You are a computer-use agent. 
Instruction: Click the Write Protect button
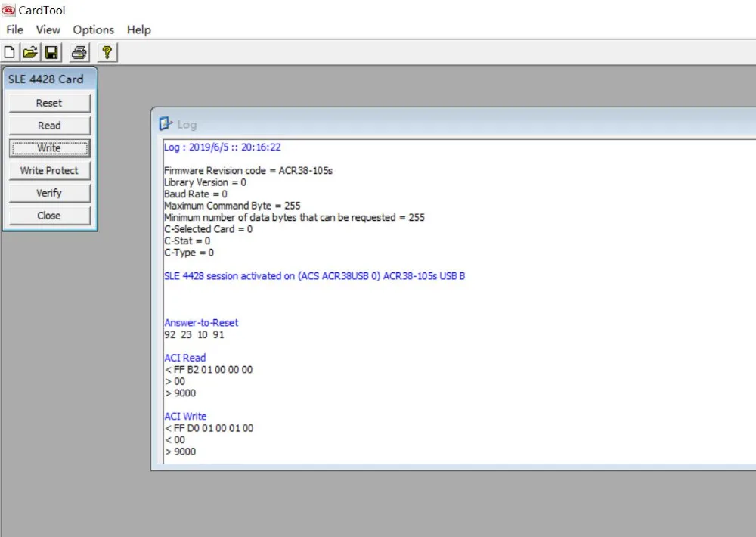tap(49, 170)
